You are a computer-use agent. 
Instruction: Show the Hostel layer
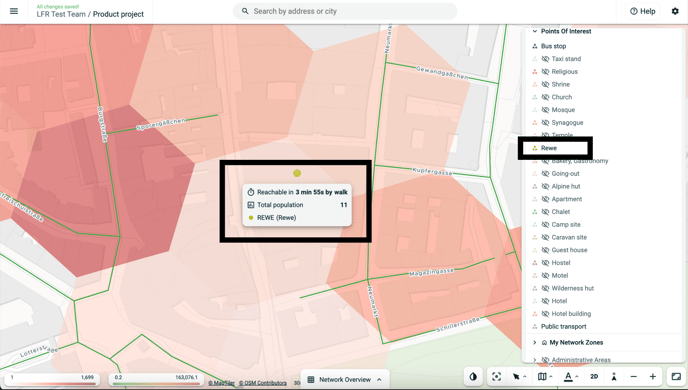tap(545, 263)
